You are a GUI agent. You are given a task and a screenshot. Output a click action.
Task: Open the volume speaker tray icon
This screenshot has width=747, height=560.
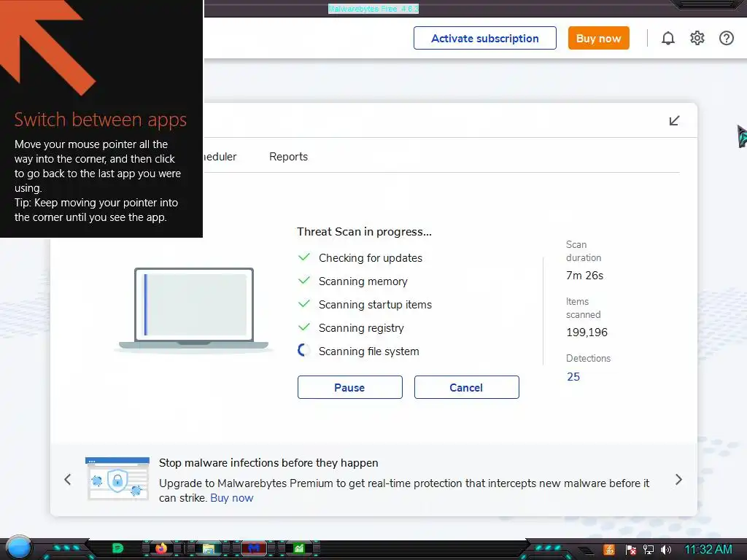tap(666, 550)
